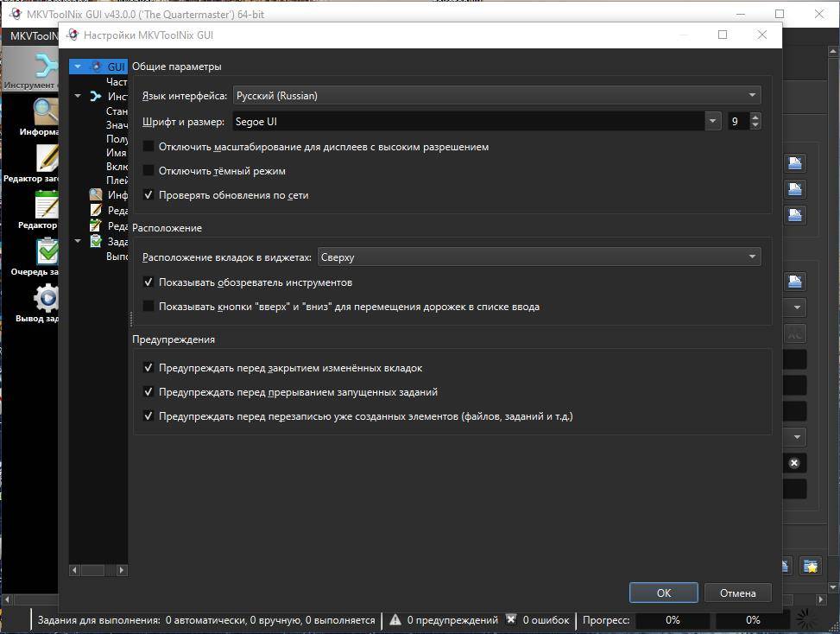
Task: Uncheck Проверять обновления по сети
Action: [x=148, y=195]
